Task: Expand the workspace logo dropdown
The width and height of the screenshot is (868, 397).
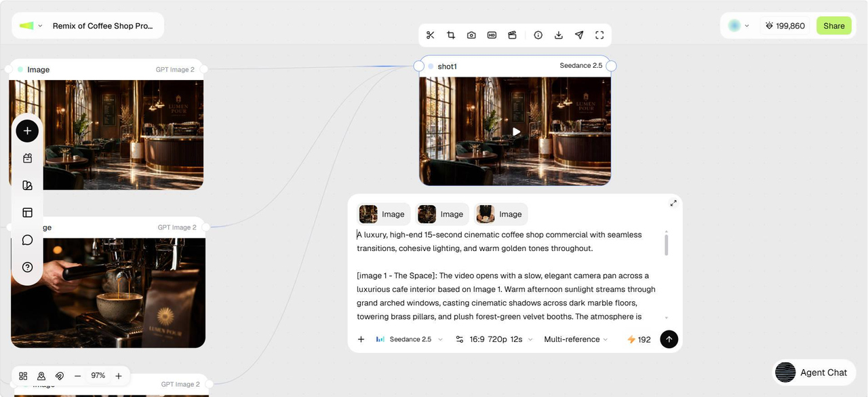Action: pyautogui.click(x=31, y=26)
